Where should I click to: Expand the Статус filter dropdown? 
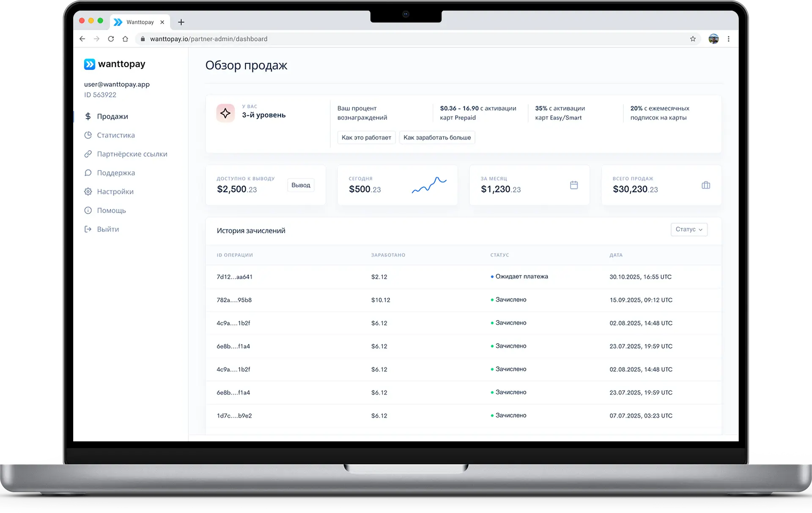[x=689, y=229]
